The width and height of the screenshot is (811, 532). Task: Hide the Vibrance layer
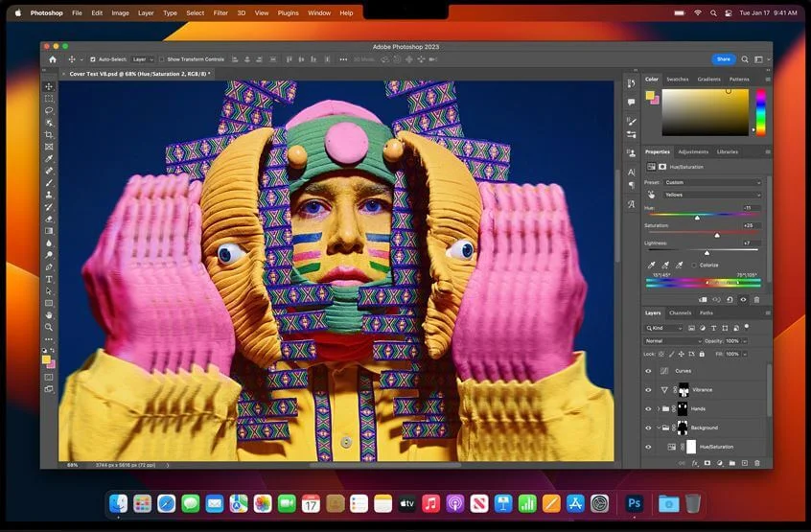tap(648, 390)
